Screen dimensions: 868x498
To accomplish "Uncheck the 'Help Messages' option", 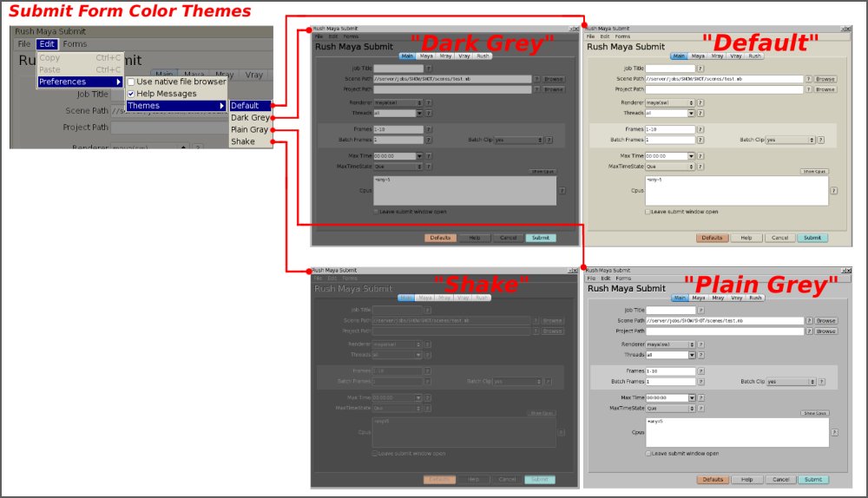I will click(x=131, y=94).
